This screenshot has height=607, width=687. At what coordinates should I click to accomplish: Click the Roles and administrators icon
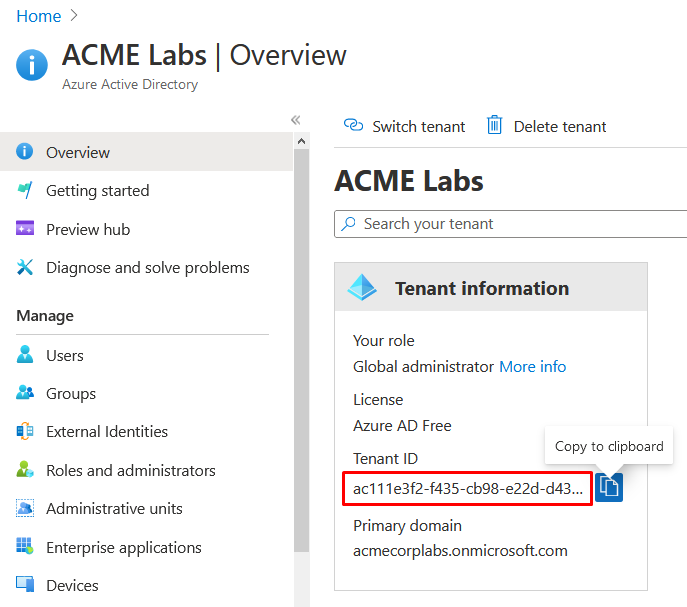[26, 470]
